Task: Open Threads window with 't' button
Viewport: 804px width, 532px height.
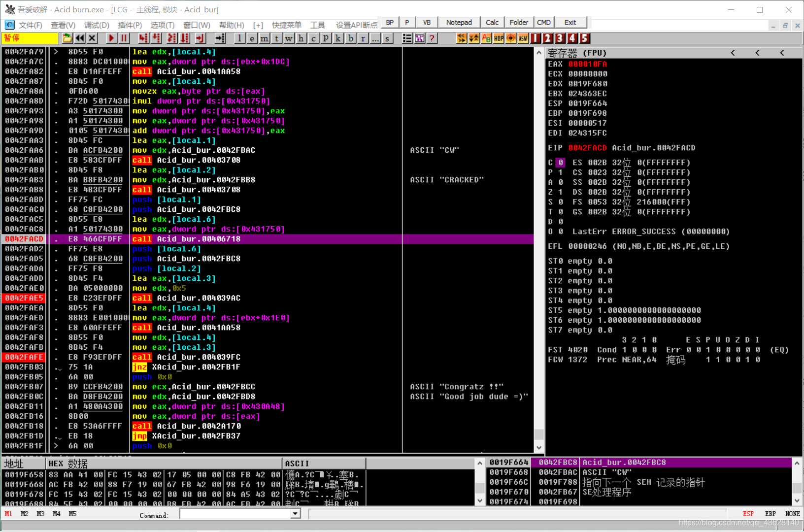Action: [276, 38]
